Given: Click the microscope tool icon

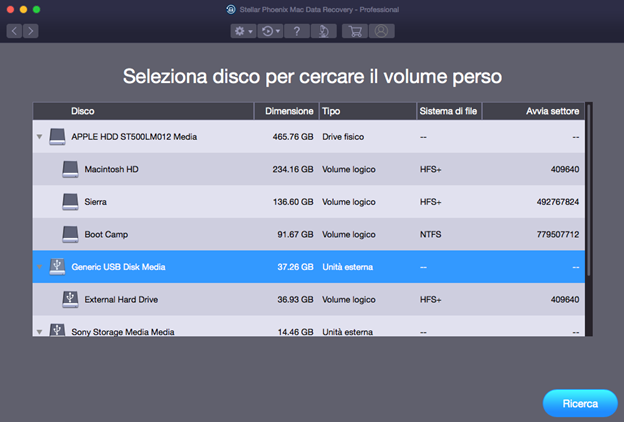Looking at the screenshot, I should click(324, 31).
